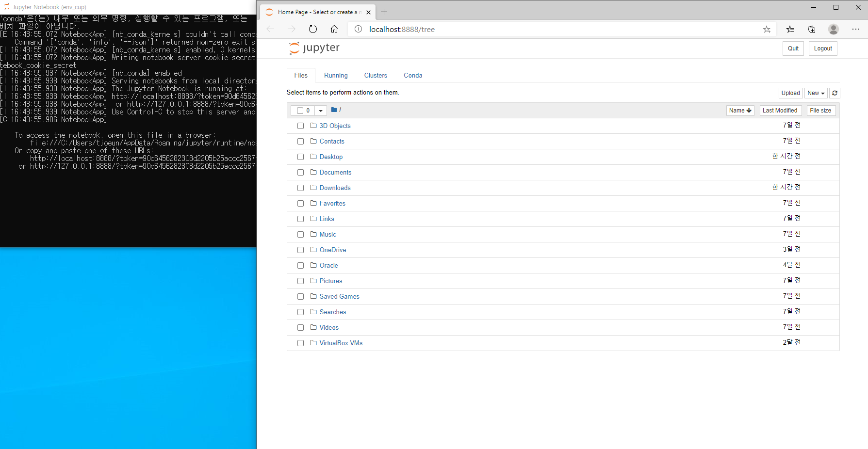Click Jupyter Notebook console window icon
The width and height of the screenshot is (868, 449).
pyautogui.click(x=6, y=7)
